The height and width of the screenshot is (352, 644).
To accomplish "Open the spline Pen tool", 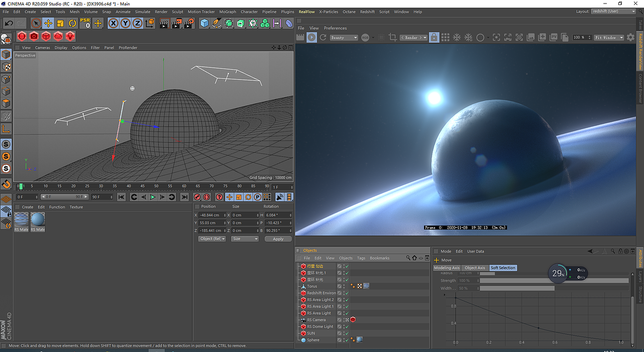I will tap(216, 23).
